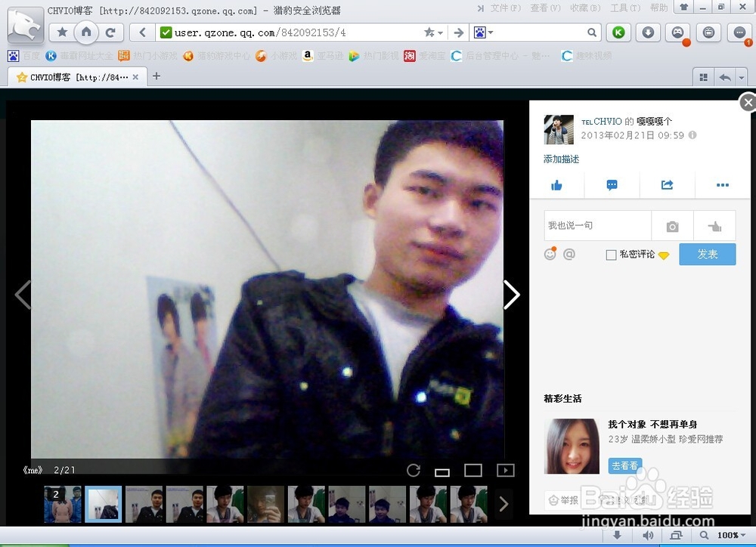
Task: Click the info icon beside the date
Action: (x=692, y=135)
